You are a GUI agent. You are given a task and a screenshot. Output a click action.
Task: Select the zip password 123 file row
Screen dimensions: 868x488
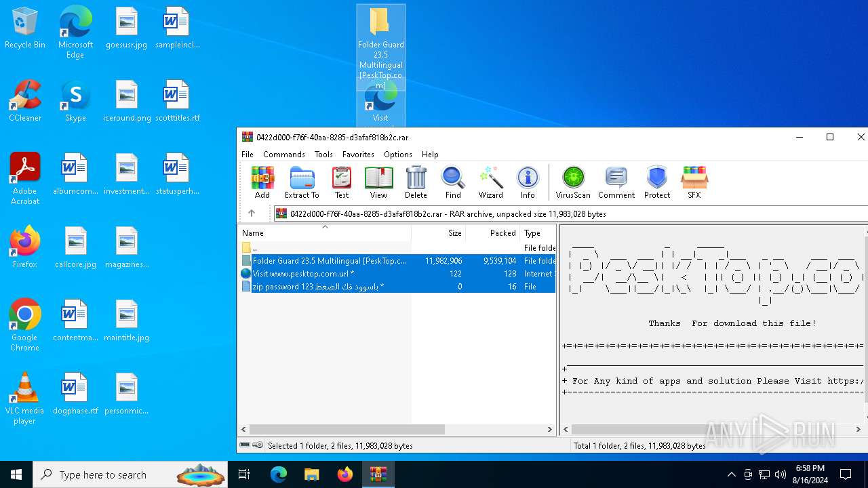click(x=397, y=287)
